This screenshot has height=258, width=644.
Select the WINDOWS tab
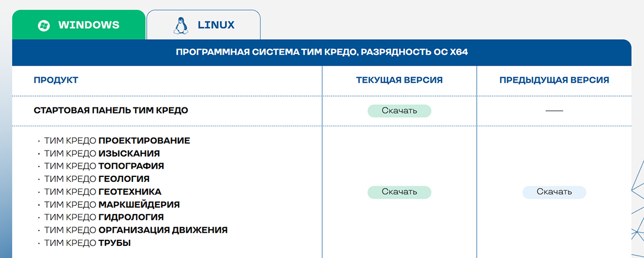[78, 25]
